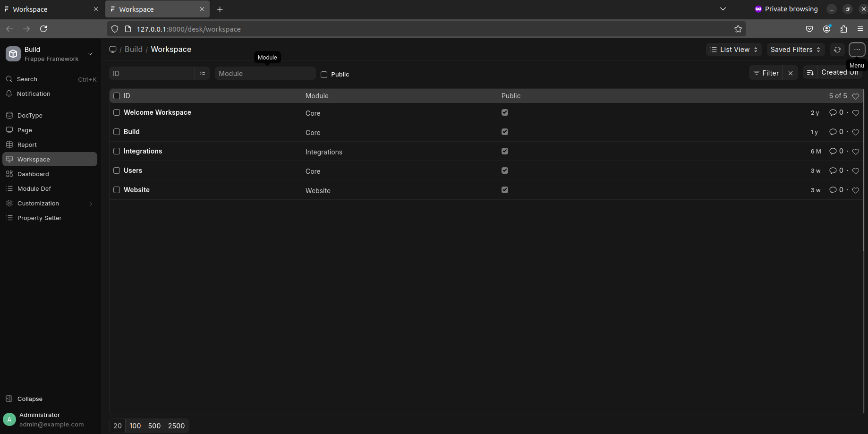Click the desk home icon in breadcrumb

pos(113,50)
